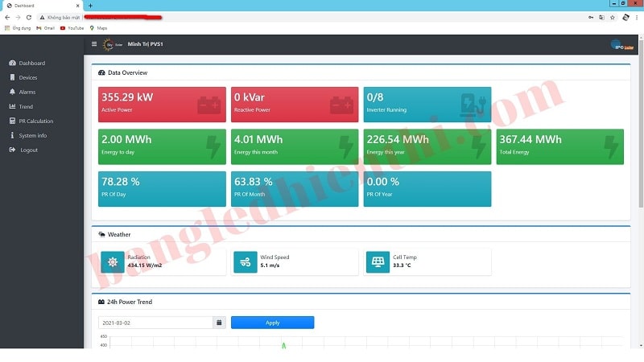The image size is (644, 362).
Task: Open the Devices page in sidebar
Action: pyautogui.click(x=27, y=78)
